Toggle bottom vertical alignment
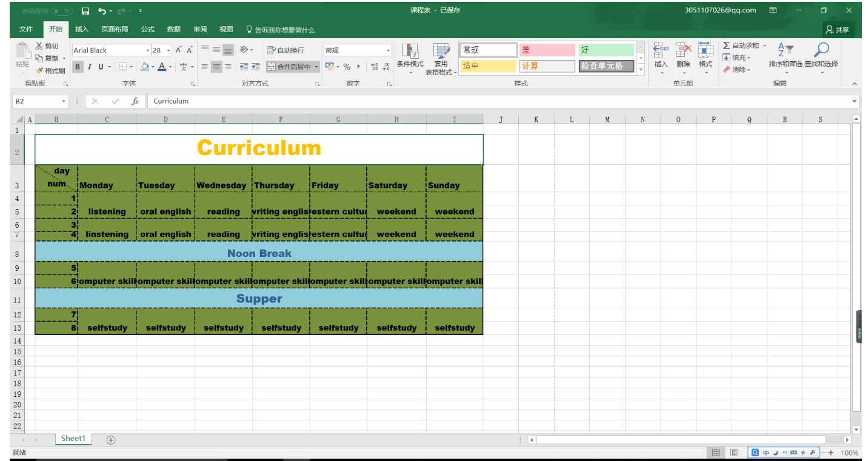Viewport: 868px width, 461px height. coord(228,50)
